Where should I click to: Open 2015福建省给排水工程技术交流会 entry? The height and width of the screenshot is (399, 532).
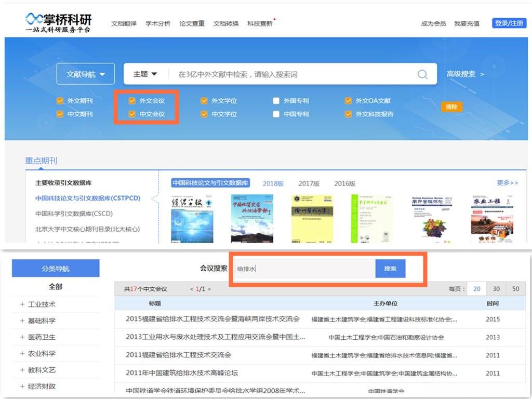(x=212, y=319)
